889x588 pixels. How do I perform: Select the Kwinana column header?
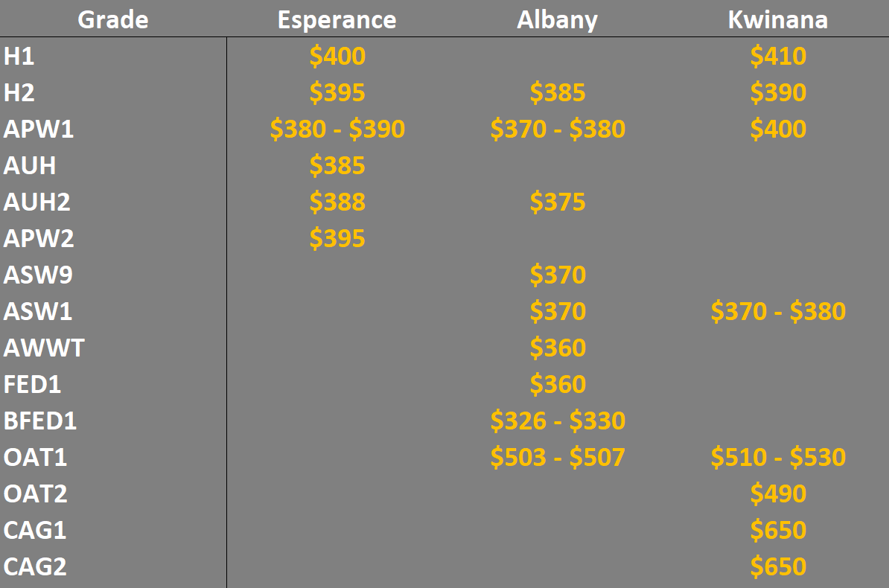[778, 20]
